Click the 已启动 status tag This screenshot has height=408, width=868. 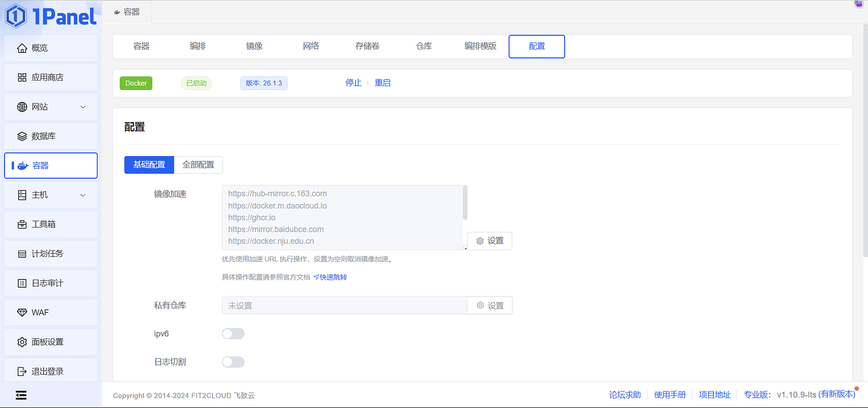click(x=196, y=83)
